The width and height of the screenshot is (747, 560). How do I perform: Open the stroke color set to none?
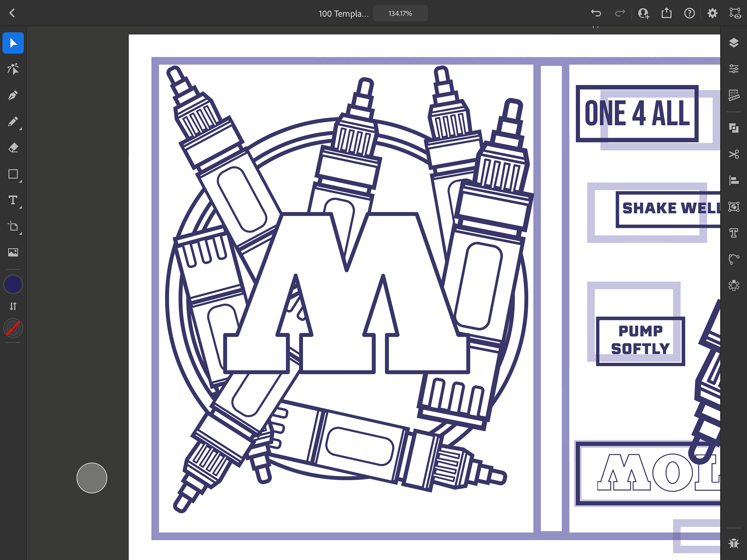tap(13, 328)
